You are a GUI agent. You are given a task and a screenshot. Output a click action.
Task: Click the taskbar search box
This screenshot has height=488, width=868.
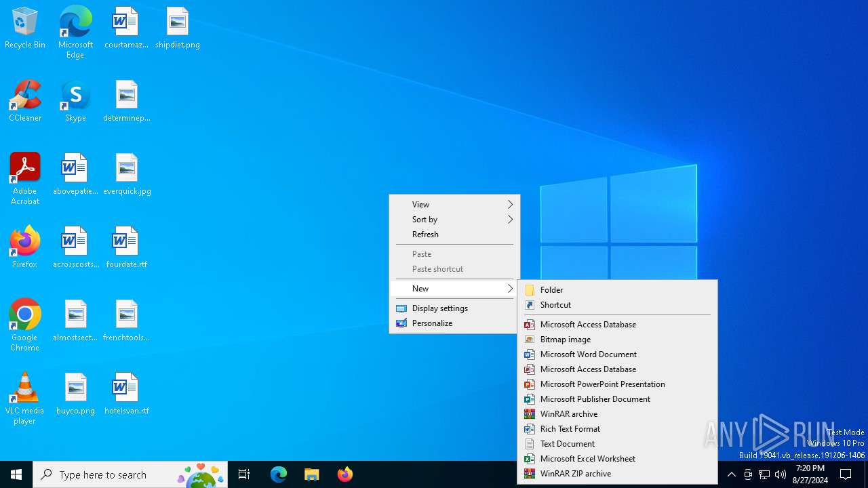(130, 474)
